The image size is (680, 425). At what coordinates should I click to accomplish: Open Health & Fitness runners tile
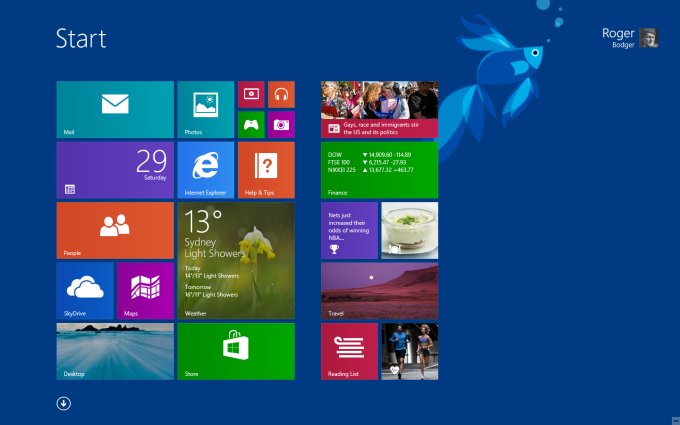(x=410, y=351)
